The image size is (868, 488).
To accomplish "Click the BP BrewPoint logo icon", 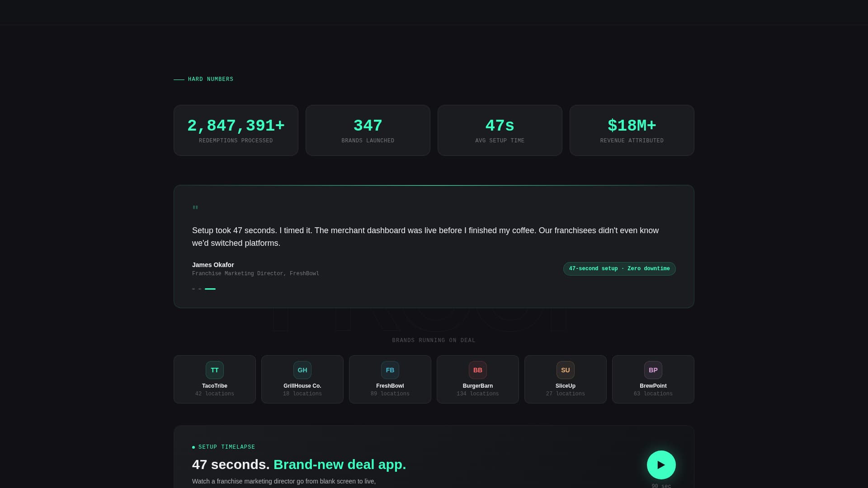I will pos(653,370).
